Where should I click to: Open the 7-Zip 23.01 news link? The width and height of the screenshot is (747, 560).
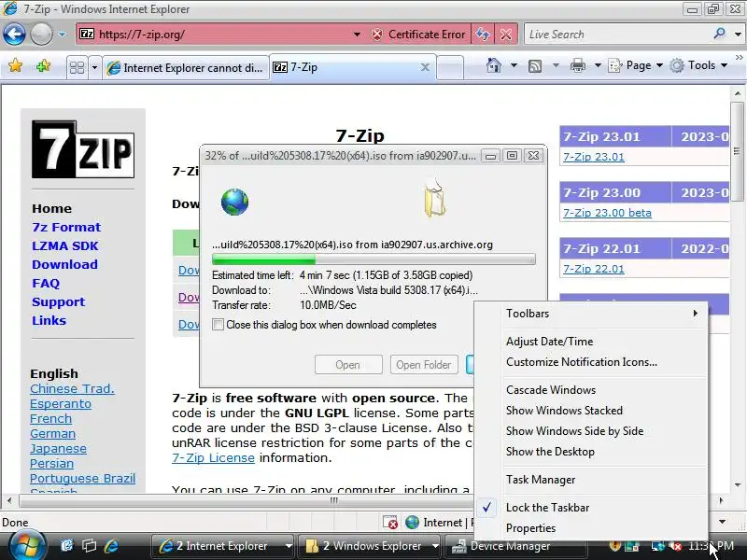[594, 157]
